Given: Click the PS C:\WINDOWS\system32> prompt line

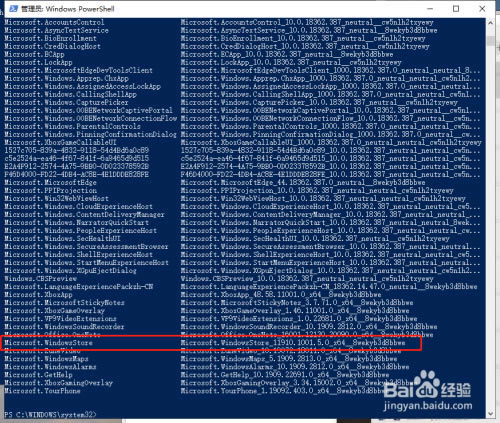Looking at the screenshot, I should pyautogui.click(x=50, y=415).
